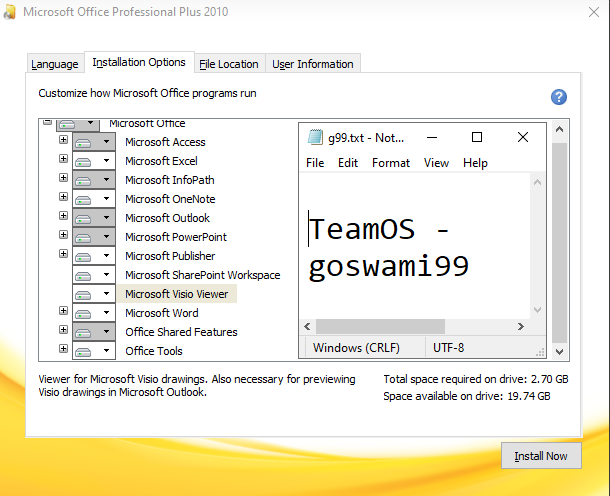
Task: Click the drive icon beside Microsoft Visio Viewer
Action: click(85, 294)
